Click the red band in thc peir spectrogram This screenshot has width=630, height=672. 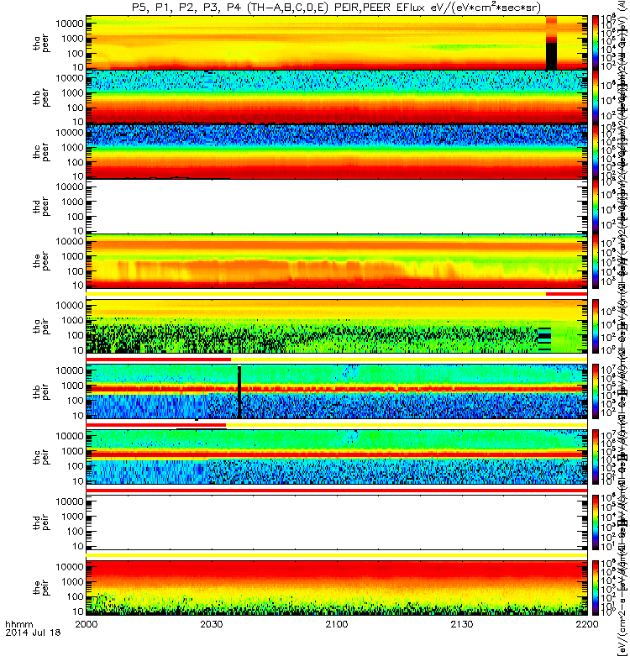337,454
